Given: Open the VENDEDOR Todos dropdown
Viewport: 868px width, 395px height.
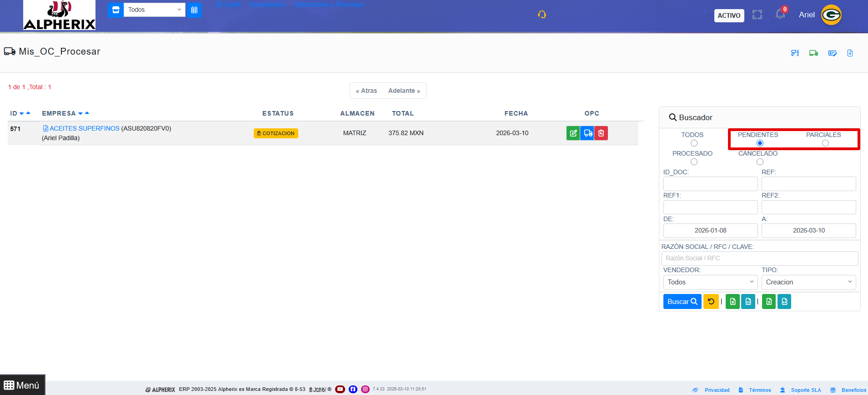Looking at the screenshot, I should (x=710, y=282).
